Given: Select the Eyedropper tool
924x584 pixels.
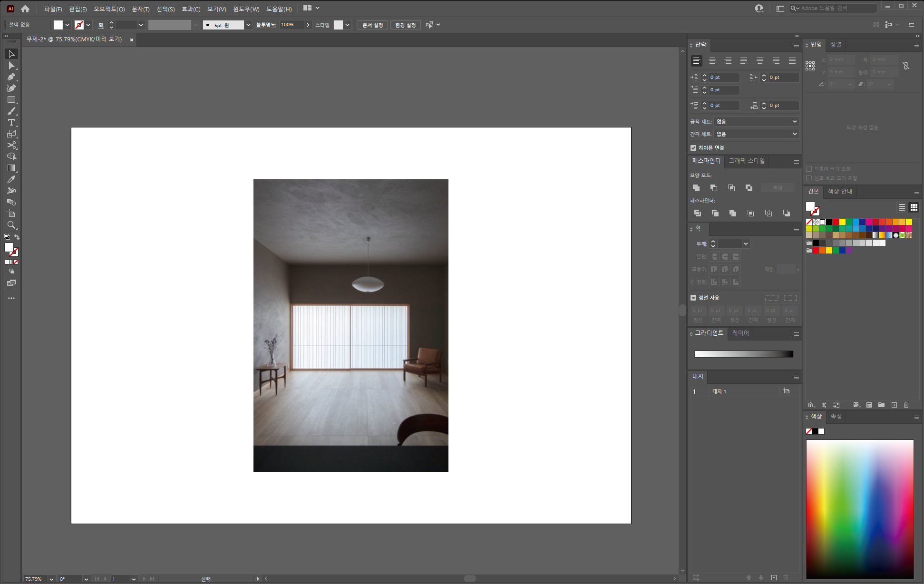Looking at the screenshot, I should tap(11, 179).
